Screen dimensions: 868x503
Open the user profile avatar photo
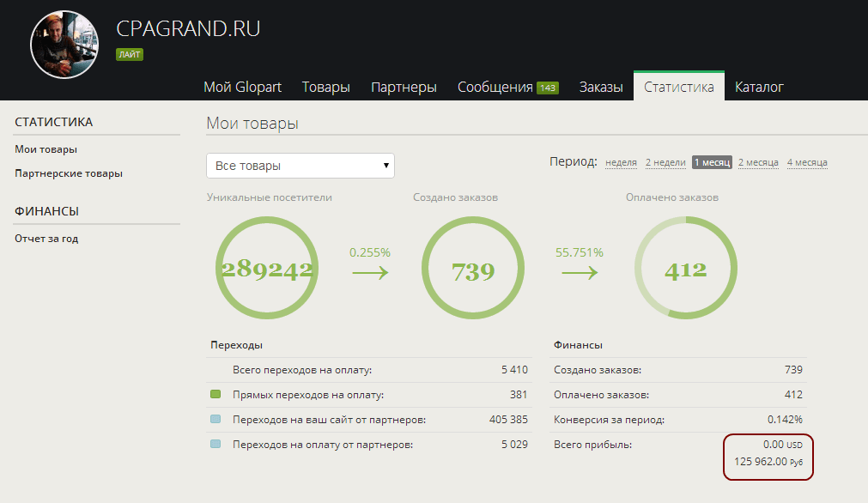point(64,45)
